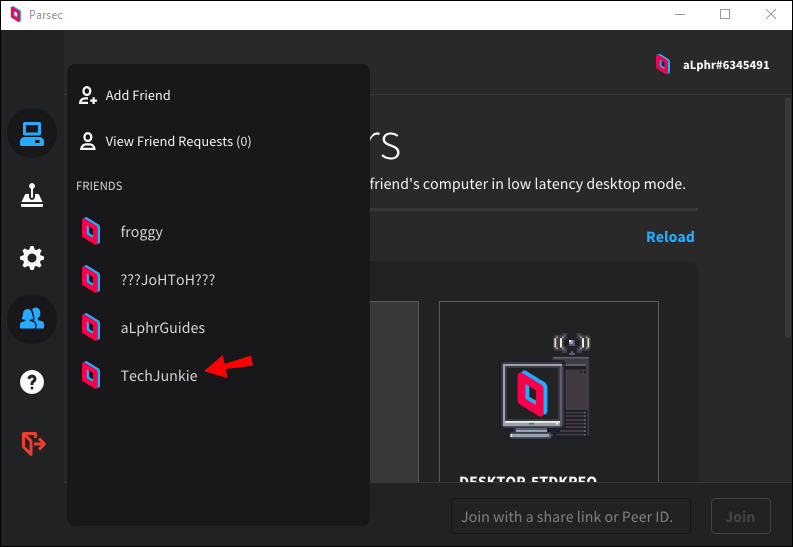
Task: Click the account avatar beside aLphr#6345491
Action: point(663,64)
